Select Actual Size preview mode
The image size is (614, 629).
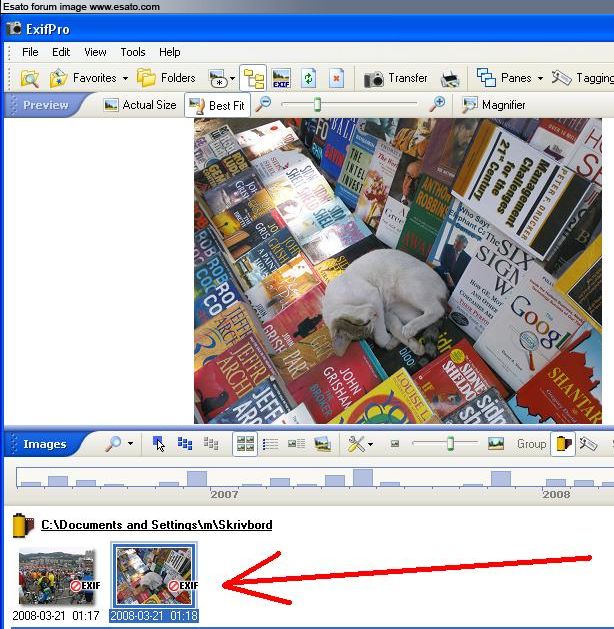point(140,105)
